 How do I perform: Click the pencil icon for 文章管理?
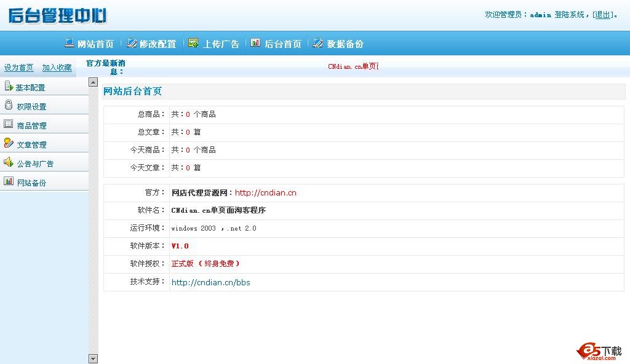pos(9,143)
